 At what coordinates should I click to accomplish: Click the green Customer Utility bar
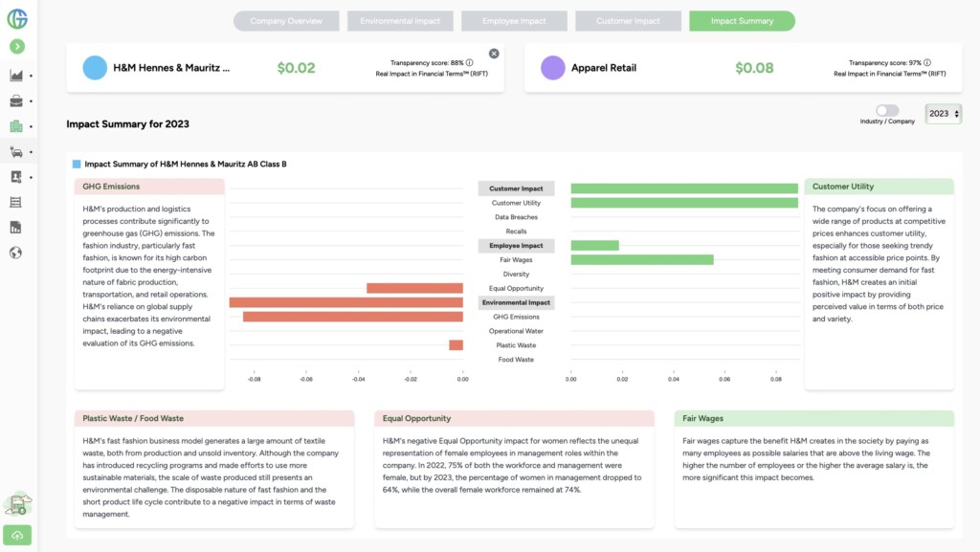pyautogui.click(x=684, y=203)
